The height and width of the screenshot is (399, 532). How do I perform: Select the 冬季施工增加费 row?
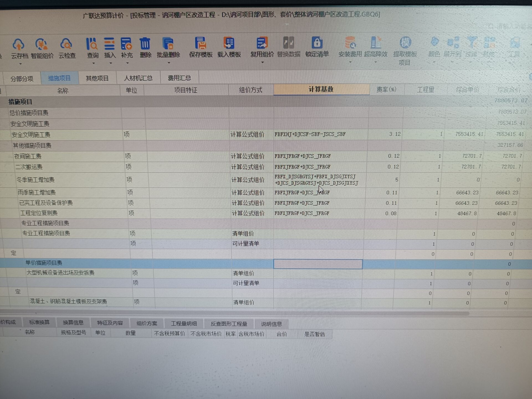(x=266, y=180)
